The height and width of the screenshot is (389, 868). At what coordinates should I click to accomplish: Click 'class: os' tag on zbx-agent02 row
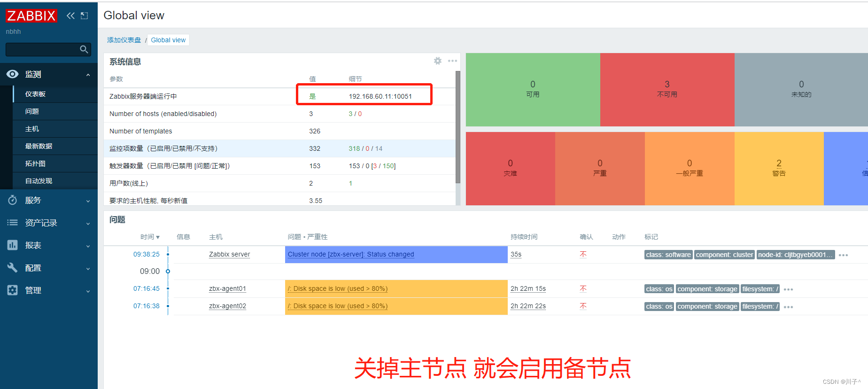coord(659,306)
